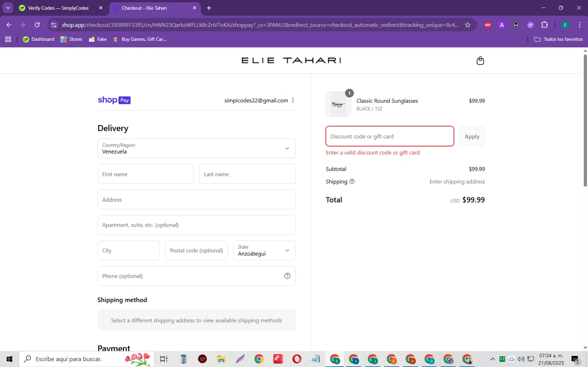Click the Classic Round Sunglasses product thumbnail

[x=338, y=104]
